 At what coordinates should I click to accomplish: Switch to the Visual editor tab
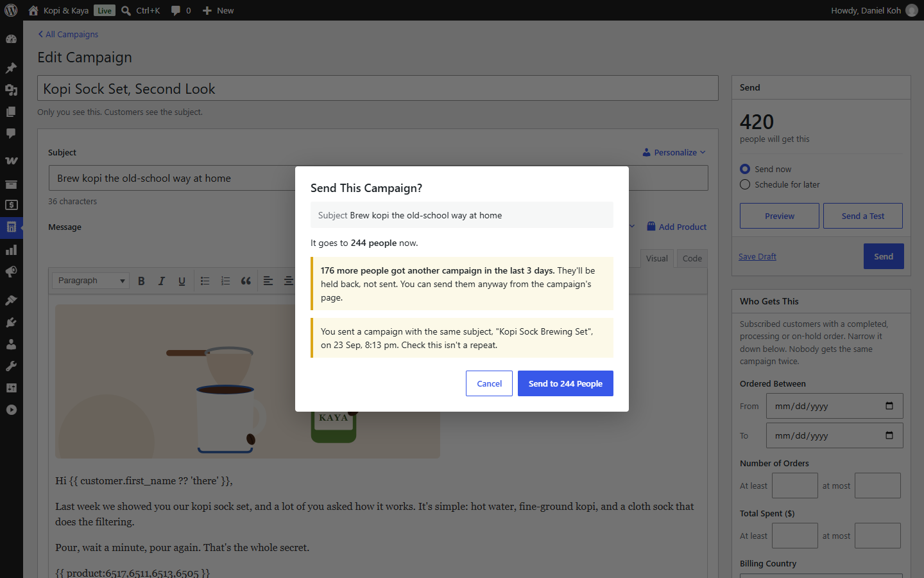tap(656, 258)
